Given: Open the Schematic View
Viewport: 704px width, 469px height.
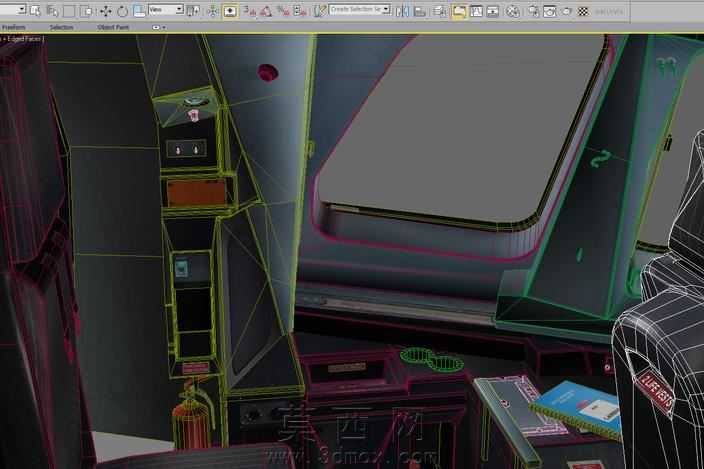Looking at the screenshot, I should coord(493,11).
